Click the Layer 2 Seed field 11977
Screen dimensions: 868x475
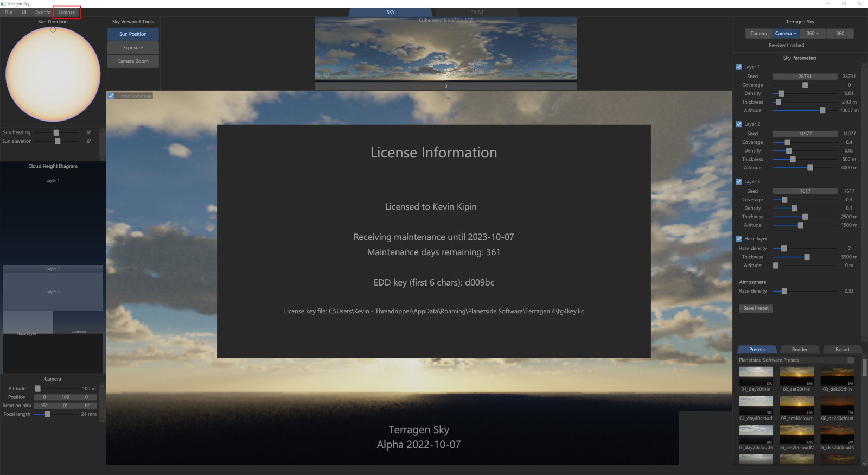805,134
